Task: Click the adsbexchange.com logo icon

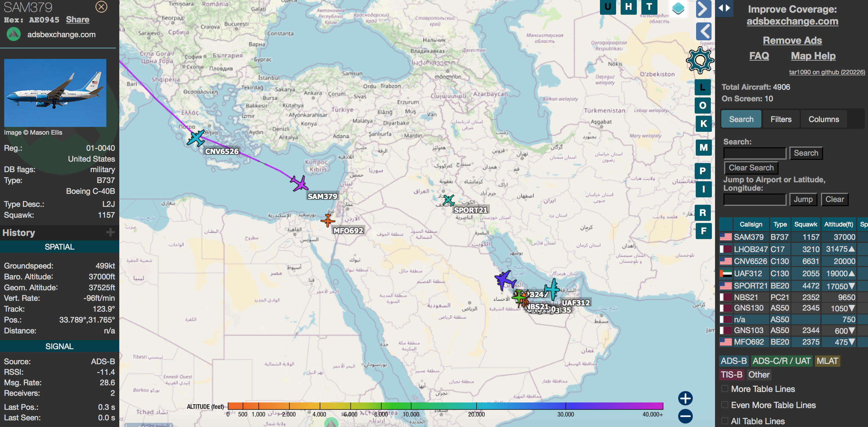Action: (14, 34)
